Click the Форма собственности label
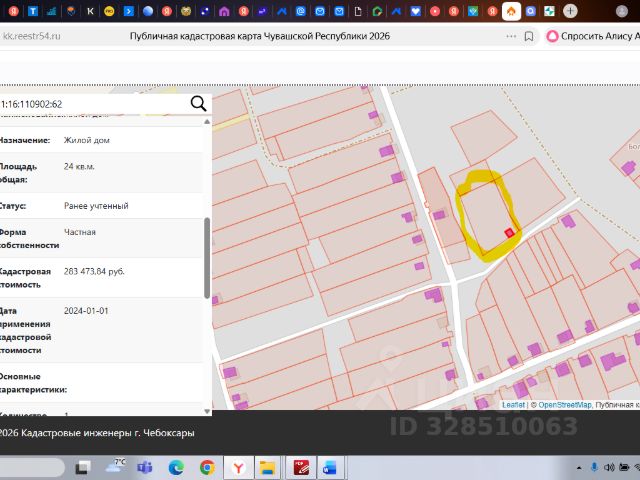This screenshot has width=640, height=480. [x=29, y=239]
